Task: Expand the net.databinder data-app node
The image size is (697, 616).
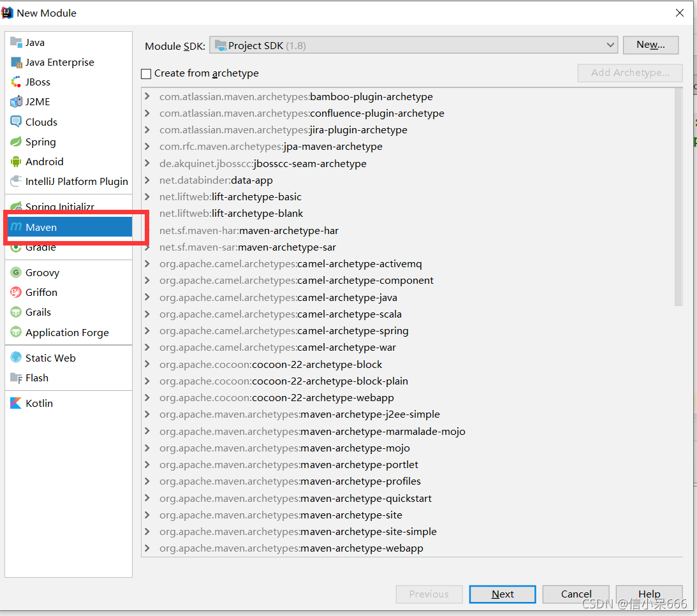Action: tap(147, 180)
